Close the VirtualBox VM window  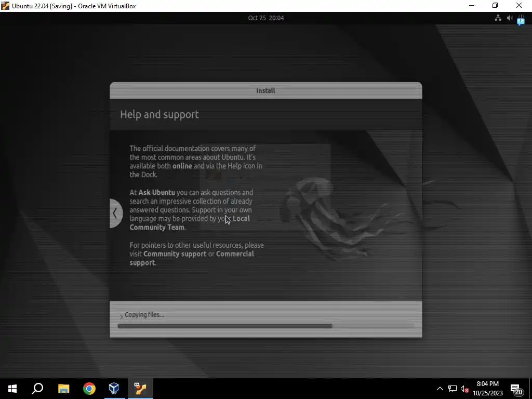pyautogui.click(x=519, y=5)
